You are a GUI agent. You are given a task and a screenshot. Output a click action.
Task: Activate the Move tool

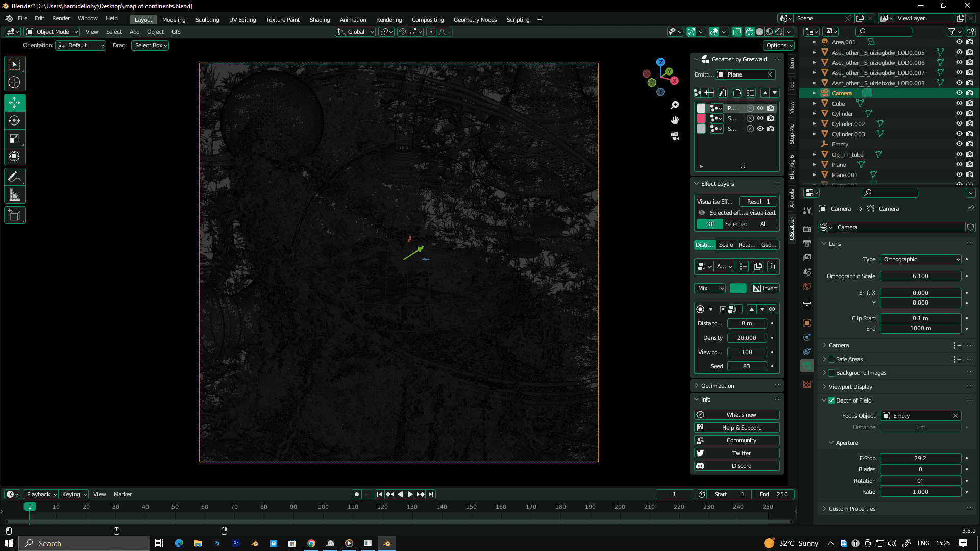14,103
